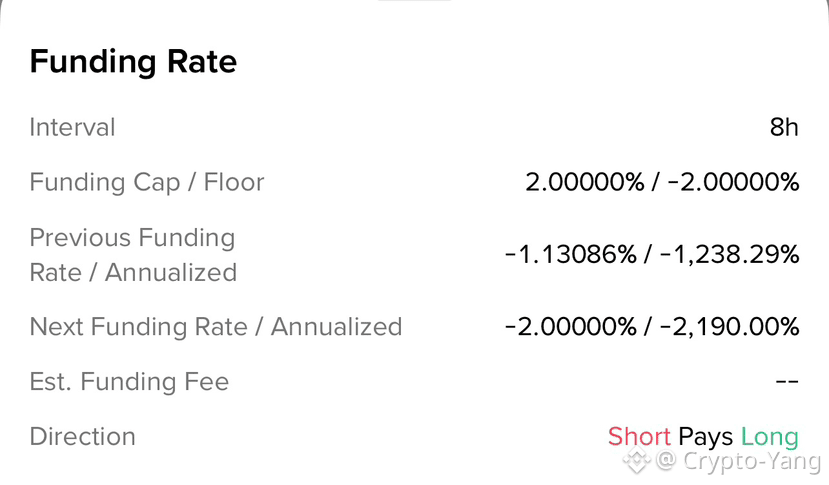829x485 pixels.
Task: Click the -1,238.29% annualized figure
Action: tap(729, 255)
